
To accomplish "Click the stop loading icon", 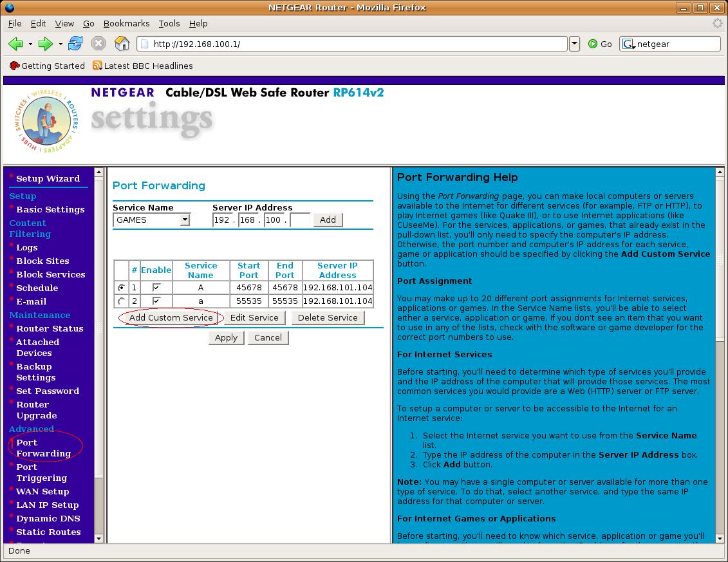I will (x=98, y=44).
